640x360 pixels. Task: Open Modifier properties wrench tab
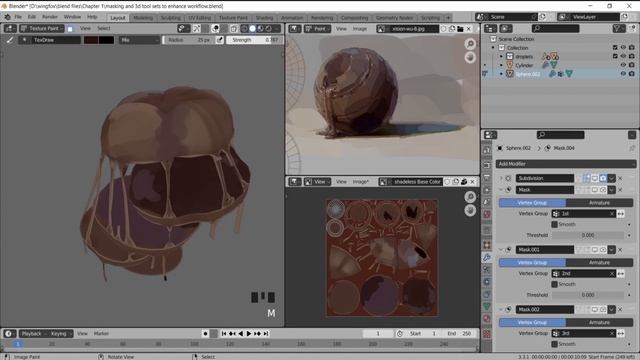pos(487,257)
